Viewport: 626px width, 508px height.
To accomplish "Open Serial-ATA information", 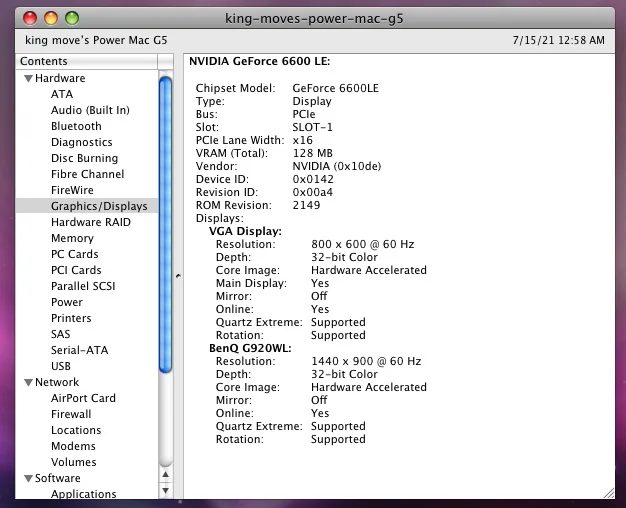I will point(79,350).
